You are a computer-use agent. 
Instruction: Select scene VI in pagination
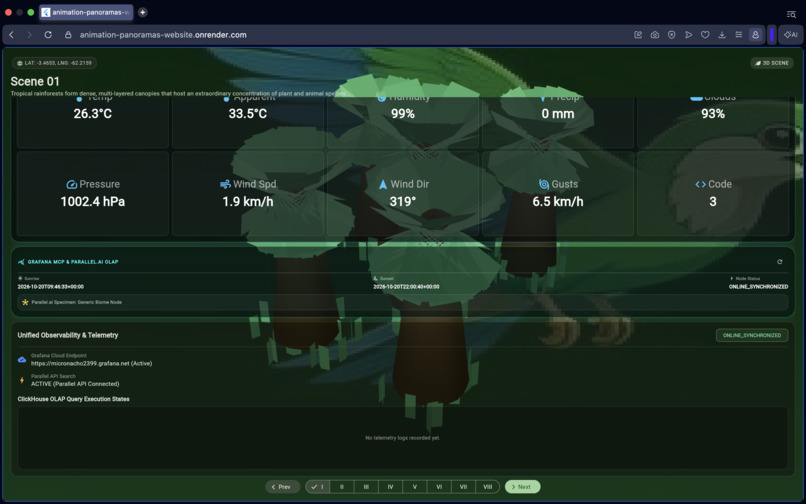[439, 487]
